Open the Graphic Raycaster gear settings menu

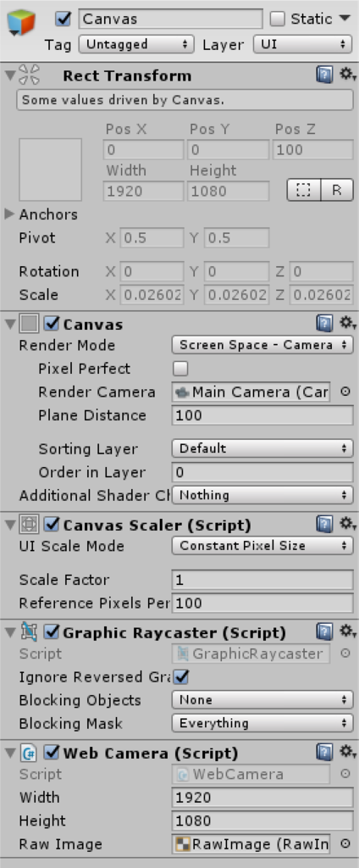[347, 630]
